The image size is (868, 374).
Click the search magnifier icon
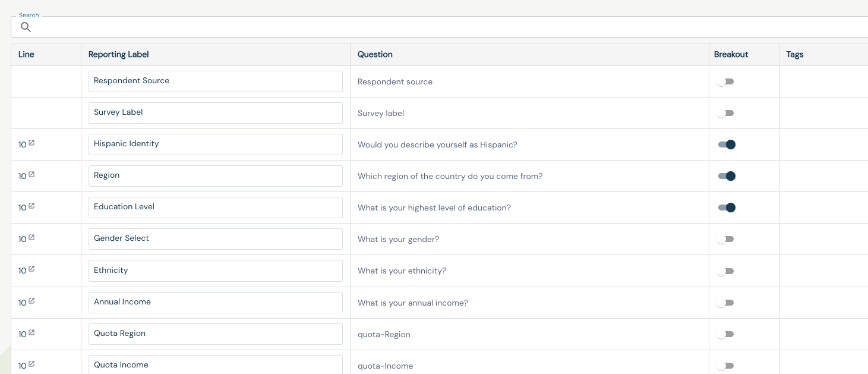[x=26, y=27]
